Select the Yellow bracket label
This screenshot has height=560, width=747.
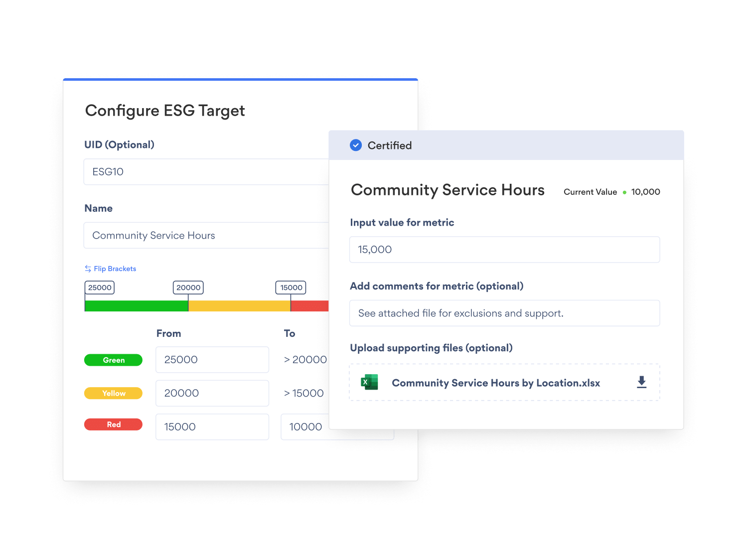[x=113, y=394]
